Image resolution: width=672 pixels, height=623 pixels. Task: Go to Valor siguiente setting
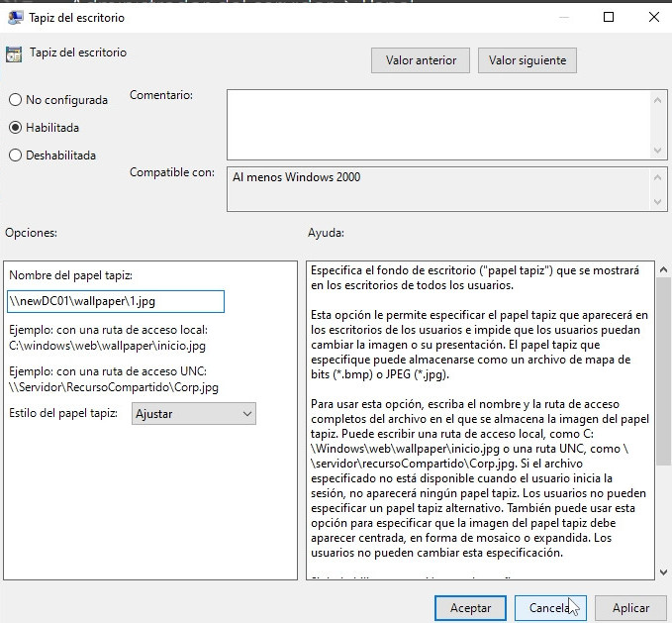(528, 60)
